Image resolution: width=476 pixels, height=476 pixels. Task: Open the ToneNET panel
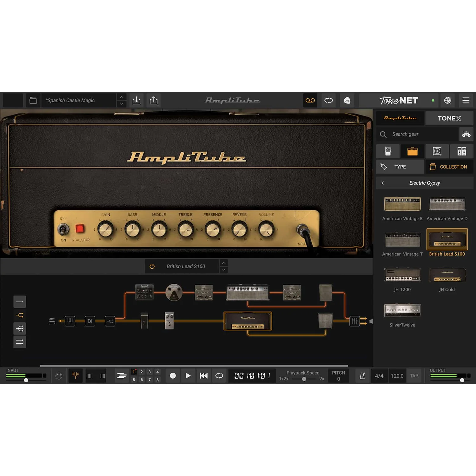point(399,101)
